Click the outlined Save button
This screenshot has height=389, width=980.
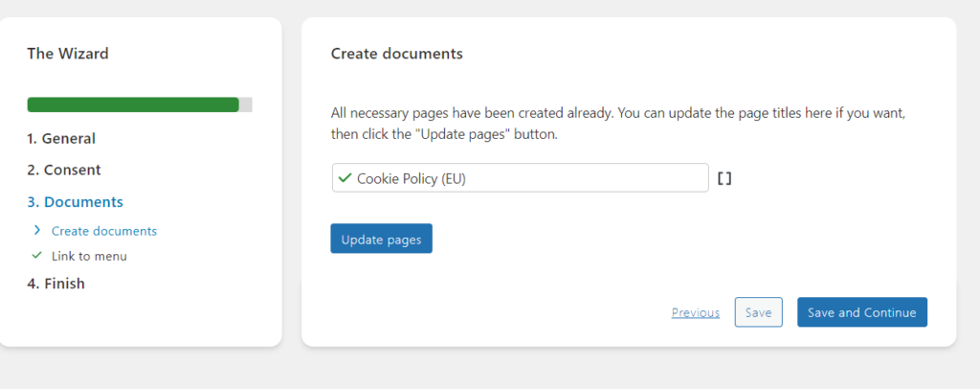point(758,312)
